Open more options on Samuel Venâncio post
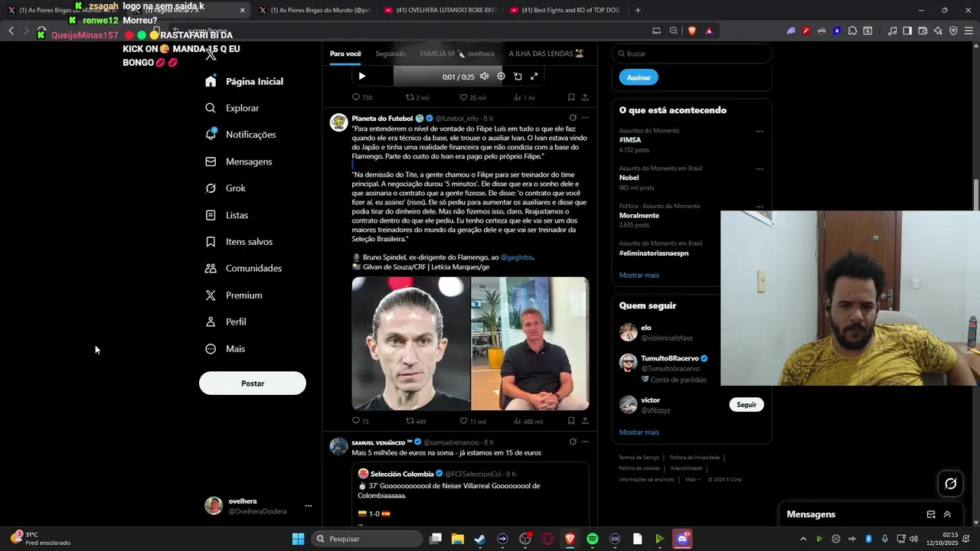Screen dimensions: 980x551 [x=585, y=442]
